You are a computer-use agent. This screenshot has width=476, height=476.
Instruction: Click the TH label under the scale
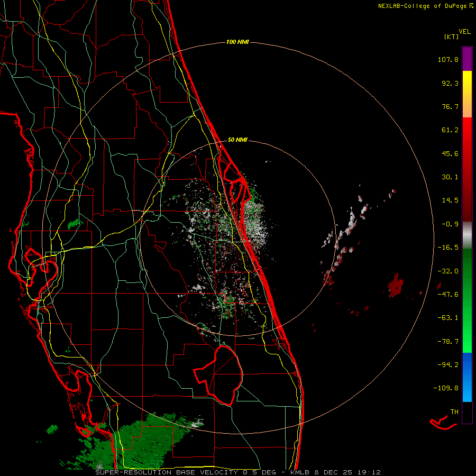pos(454,411)
